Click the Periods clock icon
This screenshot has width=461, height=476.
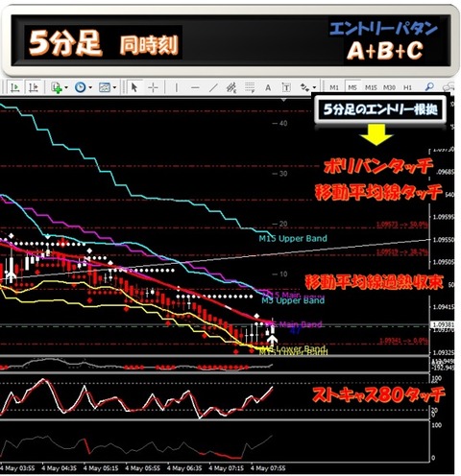tap(80, 87)
